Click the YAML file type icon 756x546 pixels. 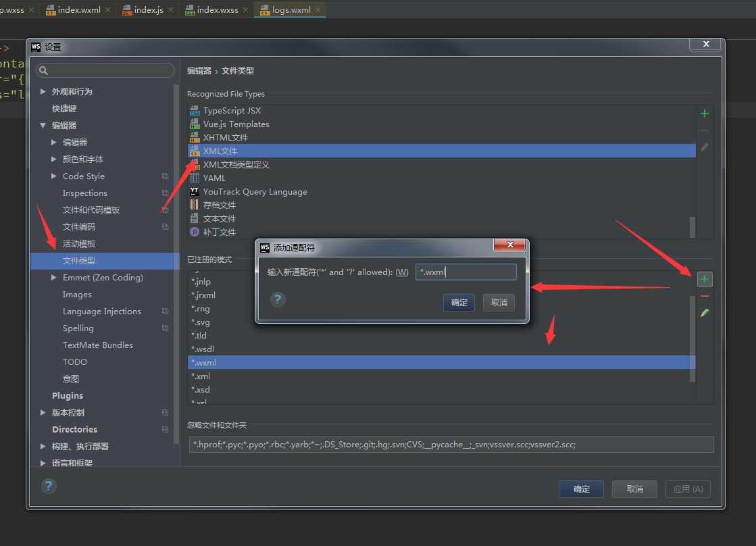coord(195,178)
